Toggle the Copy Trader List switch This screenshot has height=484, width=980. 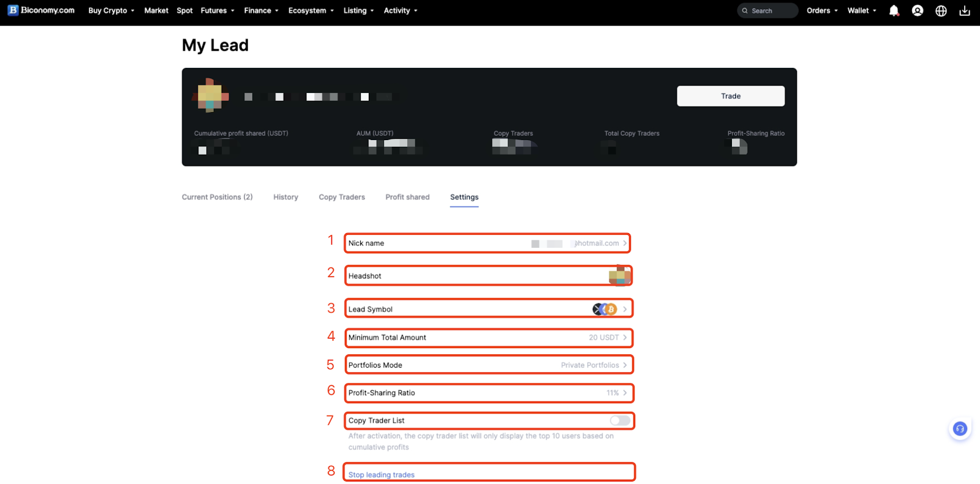(620, 420)
